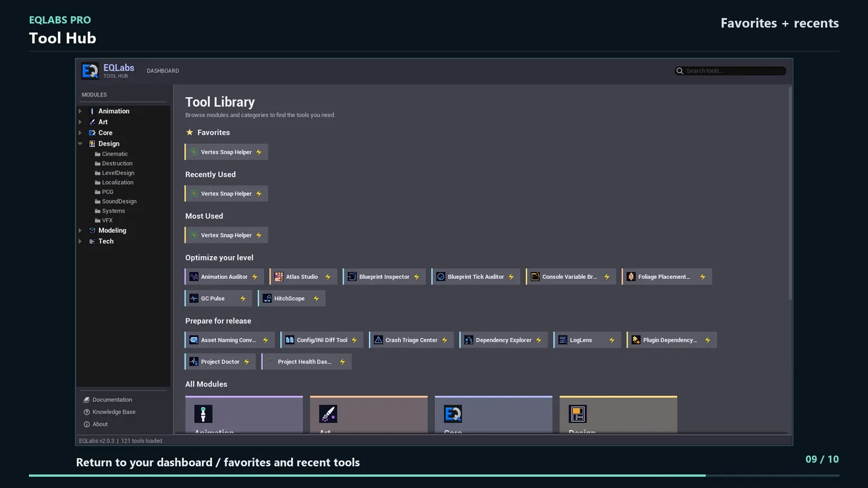
Task: Expand the Animation module tree node
Action: [80, 111]
